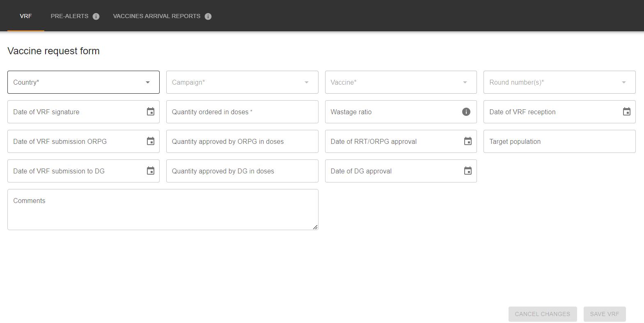This screenshot has height=323, width=644.
Task: Click the Wastage ratio info icon
Action: 466,112
